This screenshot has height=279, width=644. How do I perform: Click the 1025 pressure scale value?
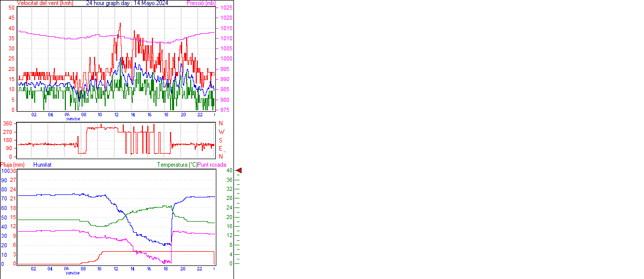pos(226,8)
